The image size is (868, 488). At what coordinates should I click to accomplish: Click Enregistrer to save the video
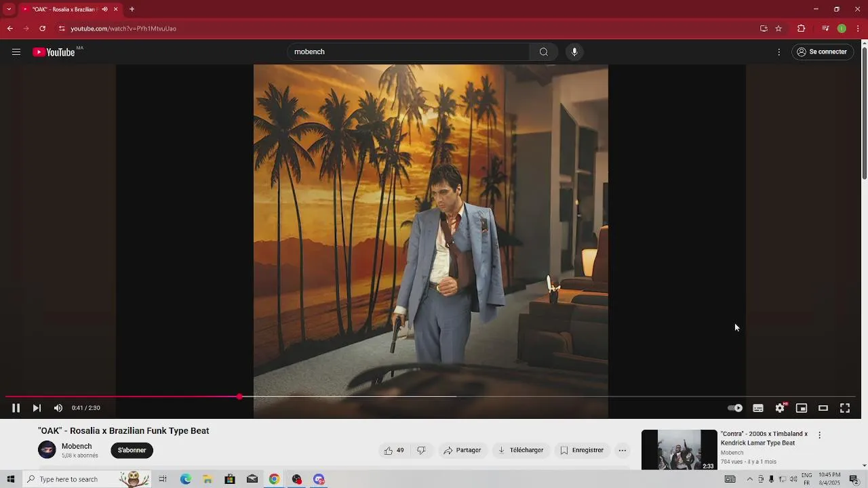point(582,450)
